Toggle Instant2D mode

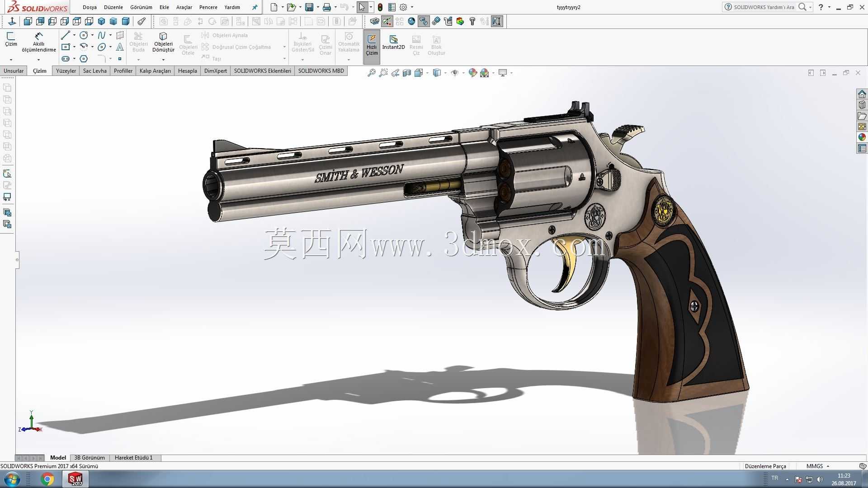(x=393, y=42)
